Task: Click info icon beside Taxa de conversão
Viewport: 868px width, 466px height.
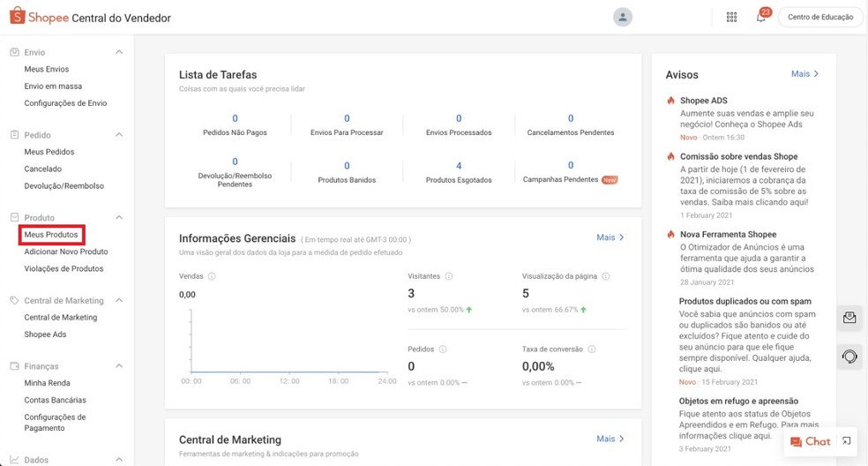Action: 592,349
